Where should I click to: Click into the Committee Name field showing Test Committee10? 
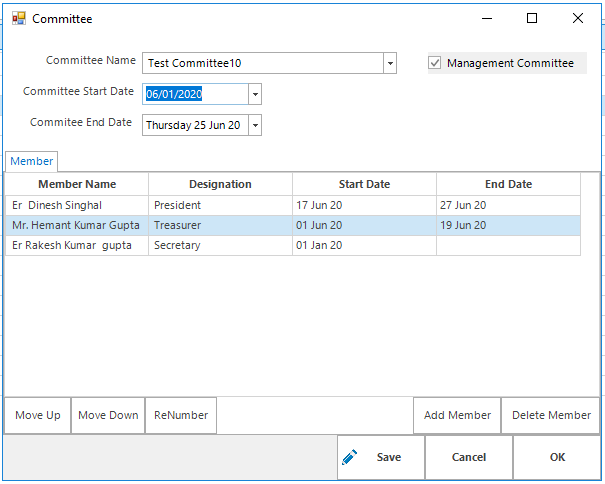[263, 63]
